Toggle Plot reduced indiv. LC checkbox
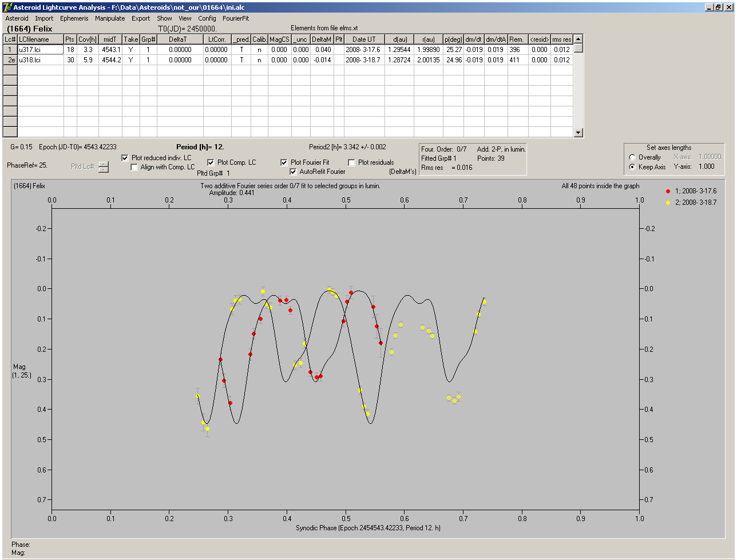Image resolution: width=737 pixels, height=560 pixels. [x=125, y=157]
